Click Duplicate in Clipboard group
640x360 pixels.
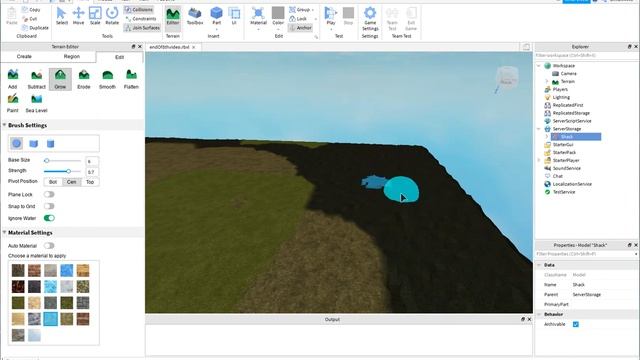click(36, 28)
